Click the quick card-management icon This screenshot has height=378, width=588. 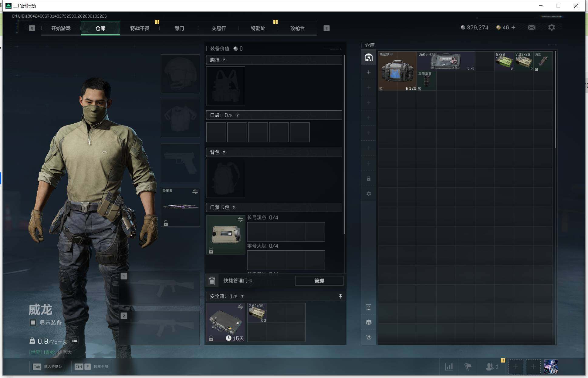click(212, 281)
